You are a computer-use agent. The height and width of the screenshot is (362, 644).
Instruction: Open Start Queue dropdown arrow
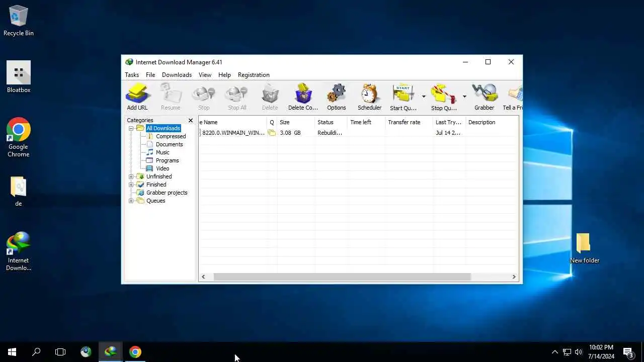tap(424, 97)
